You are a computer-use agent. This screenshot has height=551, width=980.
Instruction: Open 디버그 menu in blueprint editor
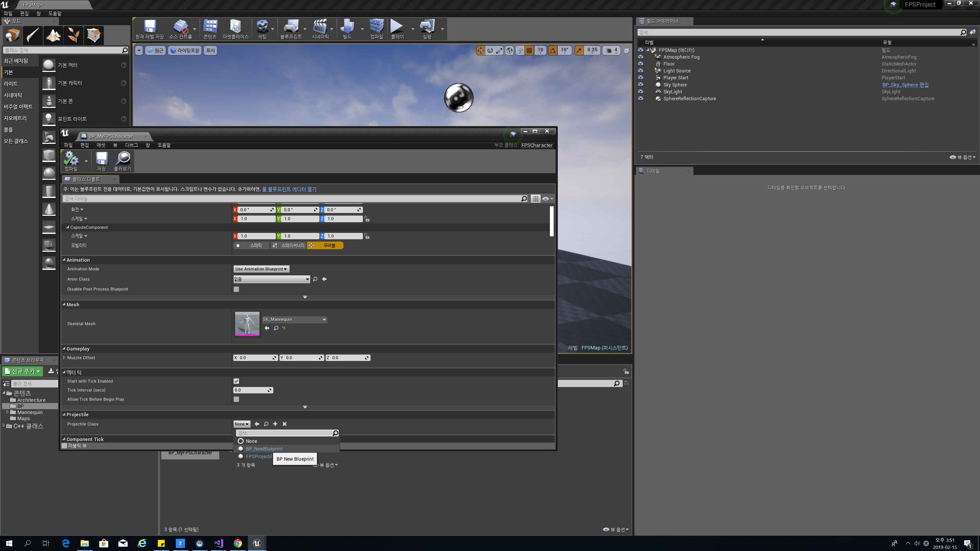[x=131, y=145]
